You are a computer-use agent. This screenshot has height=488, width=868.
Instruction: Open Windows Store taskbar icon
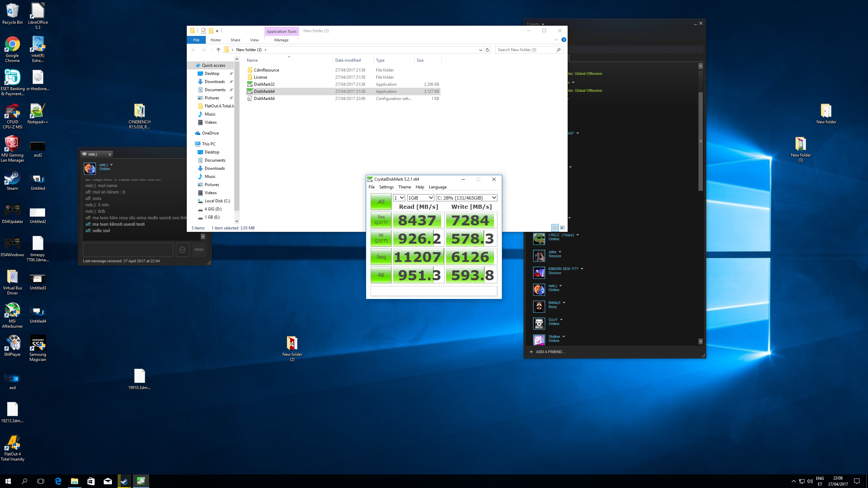point(91,481)
